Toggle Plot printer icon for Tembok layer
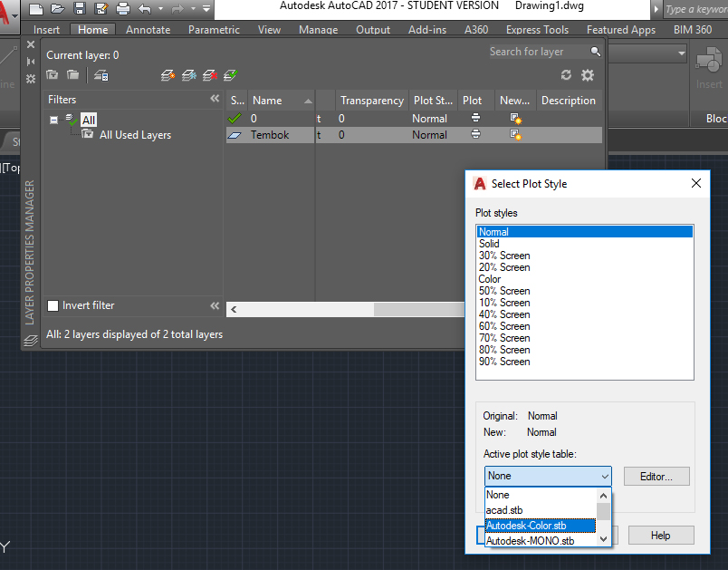 pos(475,134)
